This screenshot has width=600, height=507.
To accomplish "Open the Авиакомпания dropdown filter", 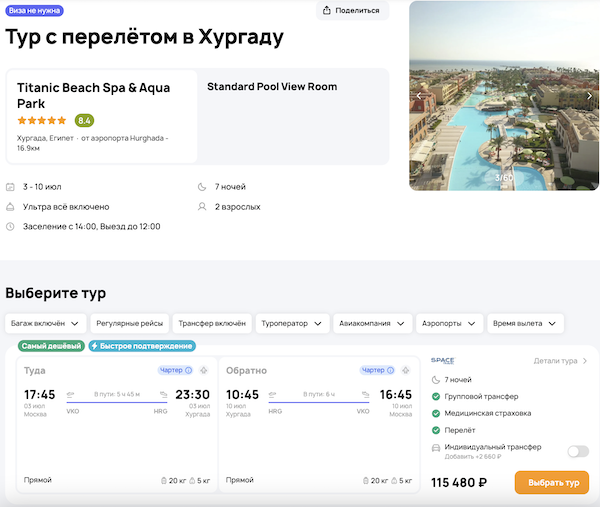I will [x=374, y=323].
